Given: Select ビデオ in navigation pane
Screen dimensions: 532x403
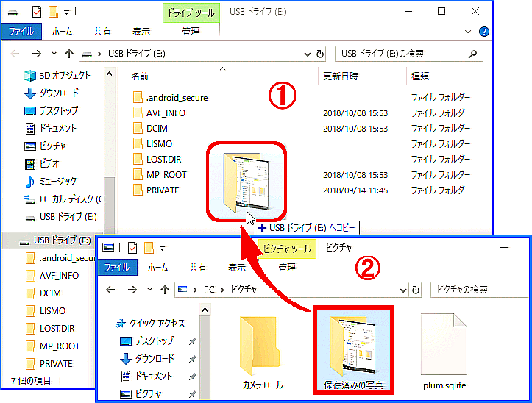Looking at the screenshot, I should 42,163.
